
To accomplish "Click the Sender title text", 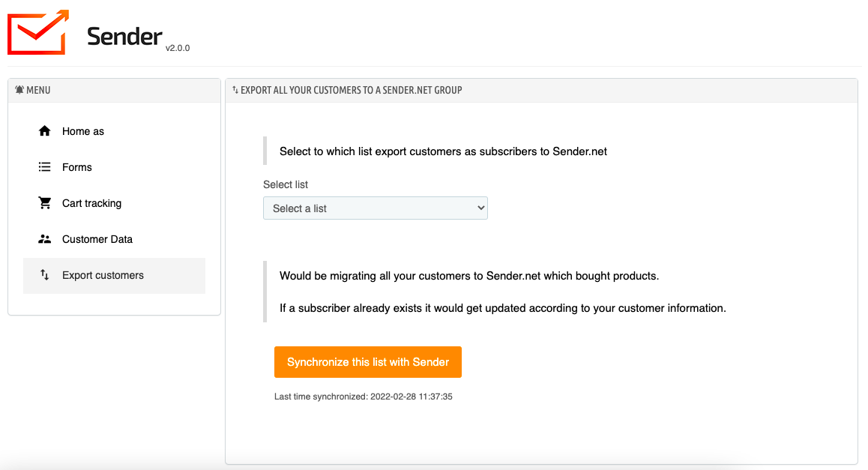I will [x=124, y=36].
